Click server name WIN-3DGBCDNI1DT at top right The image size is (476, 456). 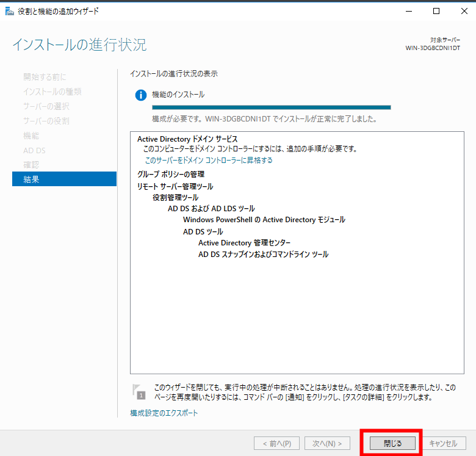point(433,48)
